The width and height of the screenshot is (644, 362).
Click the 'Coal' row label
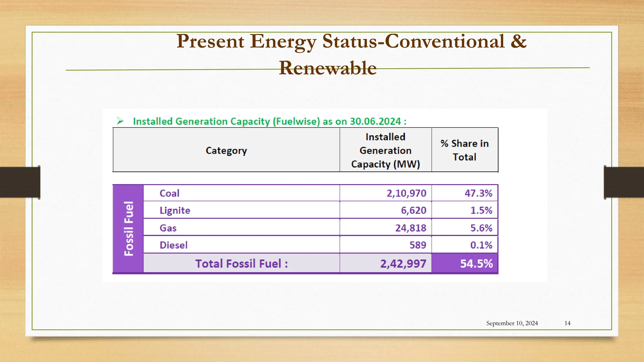click(169, 193)
